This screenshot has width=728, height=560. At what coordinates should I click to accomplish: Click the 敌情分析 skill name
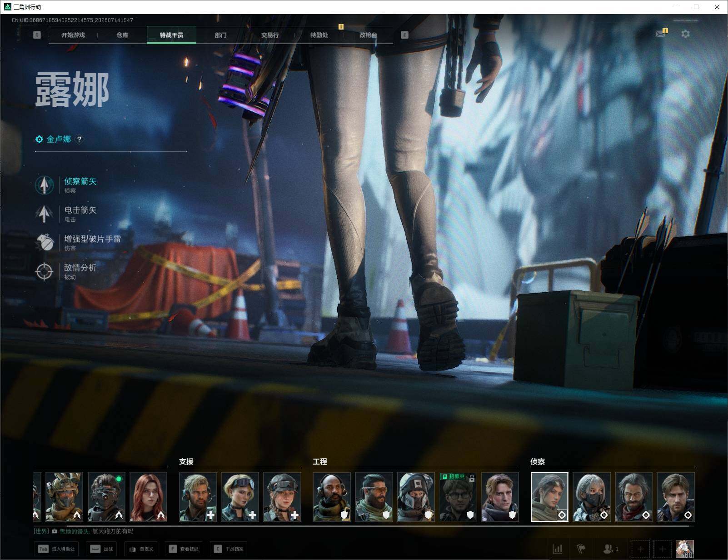point(80,267)
